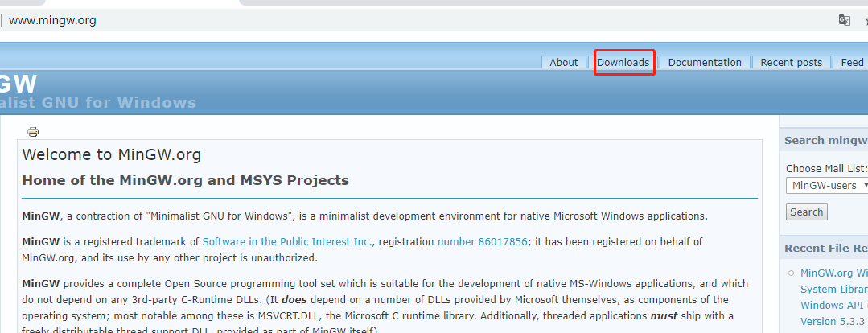Click the Welcome to MinGW.org heading

click(111, 154)
